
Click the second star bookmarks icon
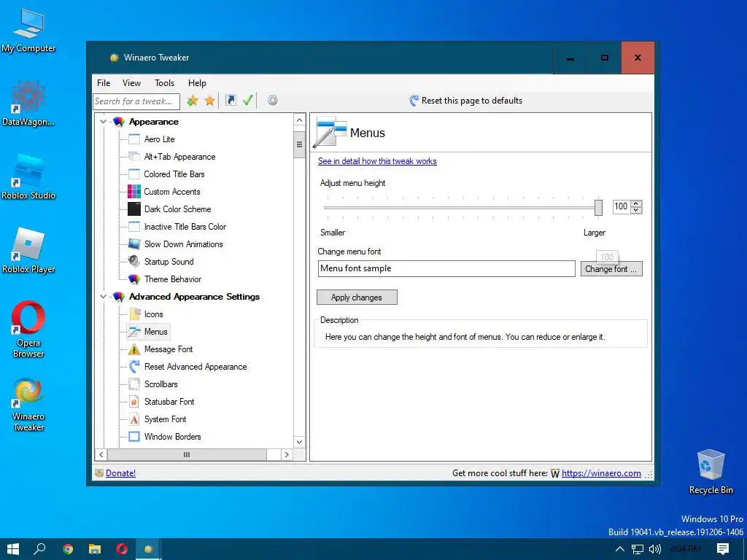point(209,101)
